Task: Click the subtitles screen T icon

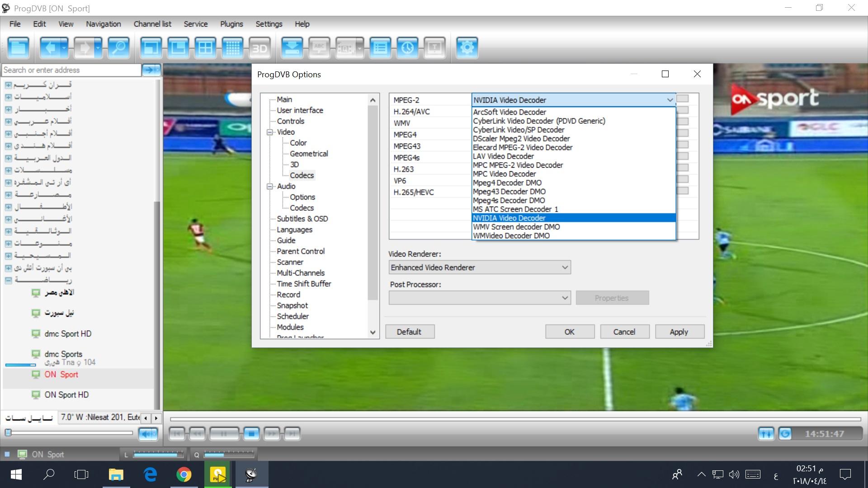Action: point(435,47)
